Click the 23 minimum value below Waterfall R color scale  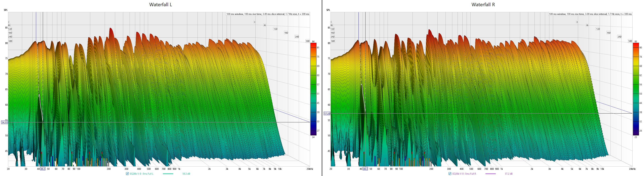click(636, 137)
